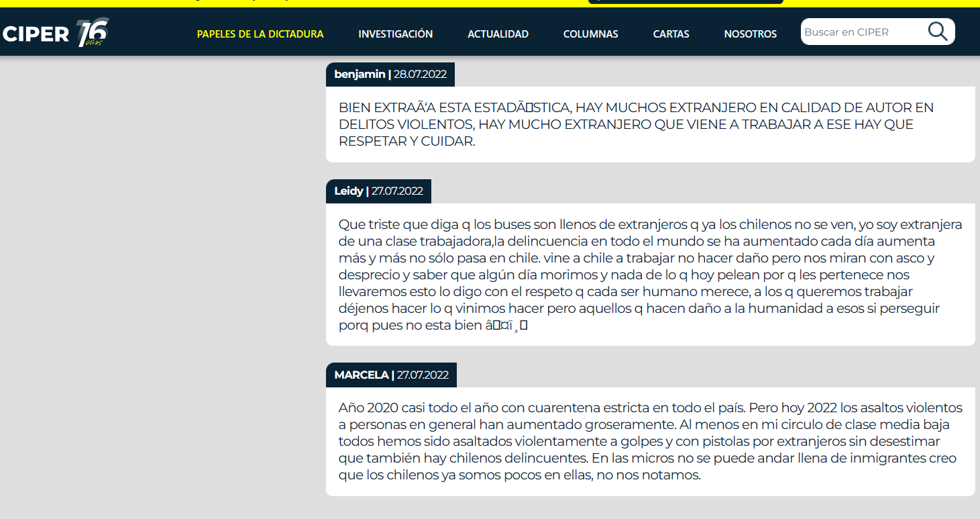Screen dimensions: 980x519
Task: Go to the Actualidad section
Action: 498,34
